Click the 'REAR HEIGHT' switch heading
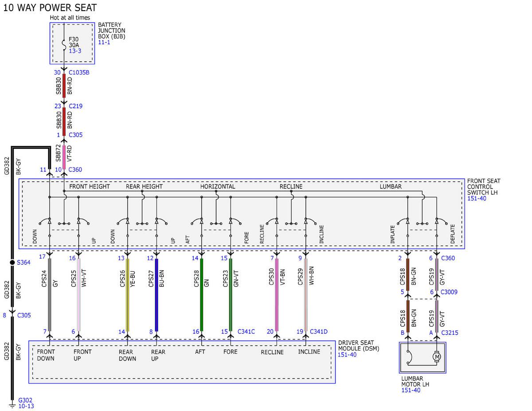Screen dimensions: 532x411 coord(144,187)
